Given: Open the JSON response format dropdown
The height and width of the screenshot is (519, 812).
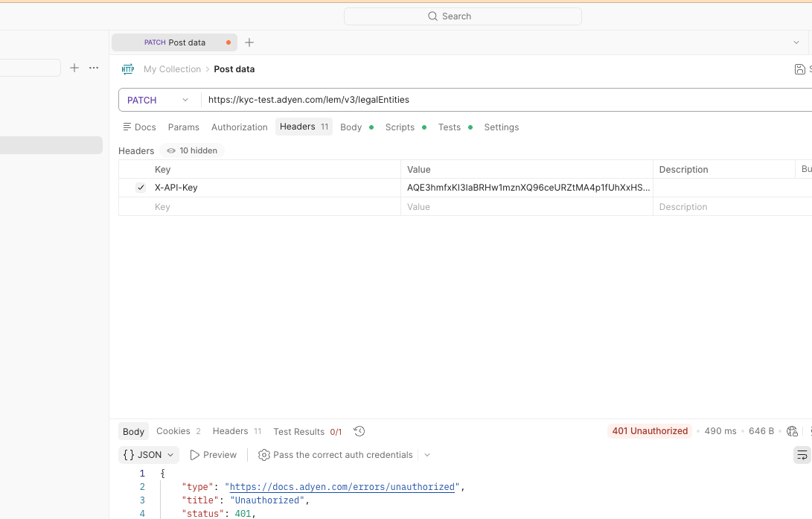Looking at the screenshot, I should [x=148, y=454].
